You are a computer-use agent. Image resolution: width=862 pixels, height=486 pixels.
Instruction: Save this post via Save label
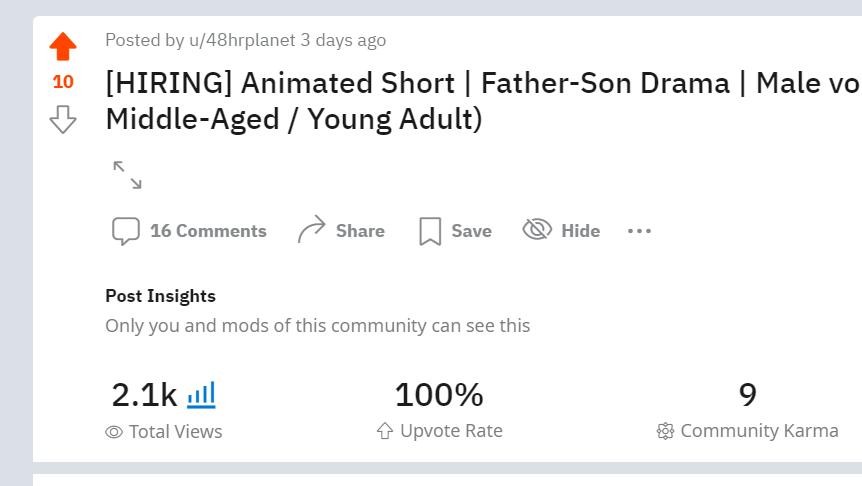coord(472,231)
